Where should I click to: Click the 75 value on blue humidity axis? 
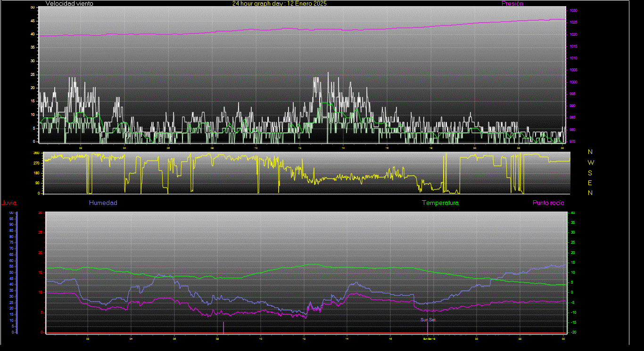click(x=11, y=243)
